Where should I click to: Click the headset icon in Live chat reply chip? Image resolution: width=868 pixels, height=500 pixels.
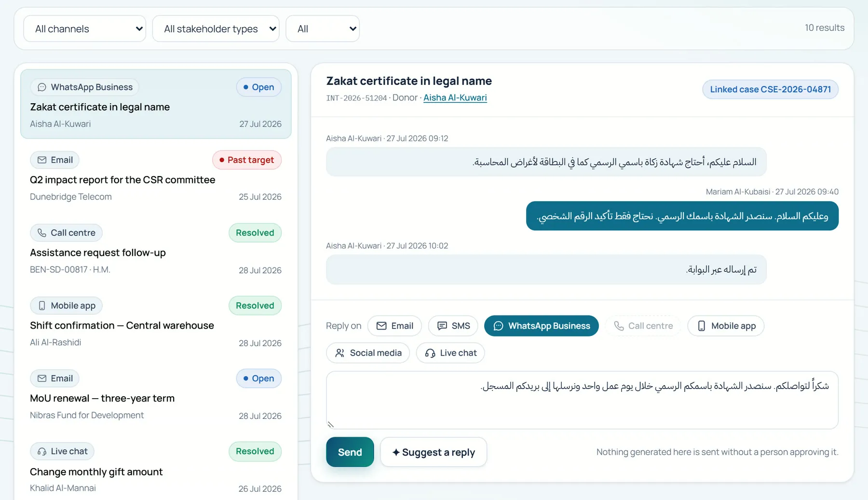pos(430,353)
